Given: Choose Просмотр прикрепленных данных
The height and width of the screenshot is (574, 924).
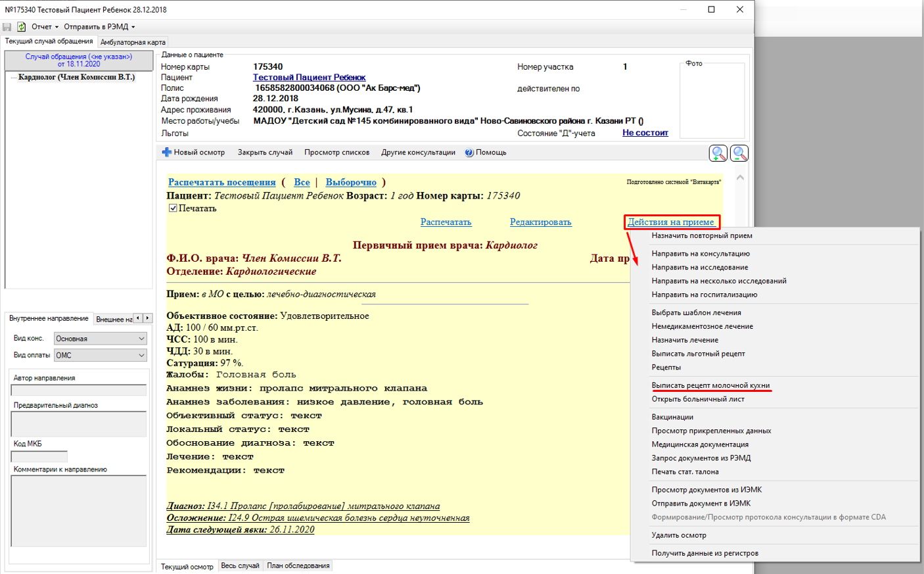Looking at the screenshot, I should [711, 431].
